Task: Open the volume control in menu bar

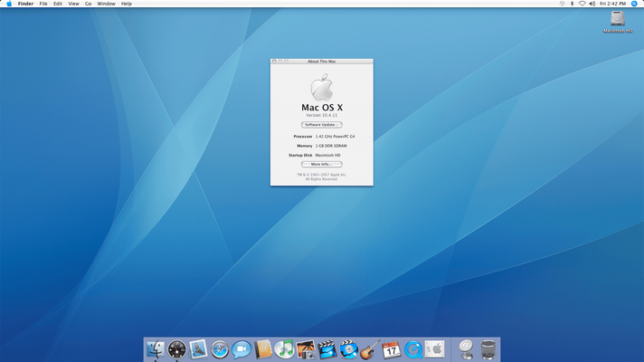Action: [592, 4]
